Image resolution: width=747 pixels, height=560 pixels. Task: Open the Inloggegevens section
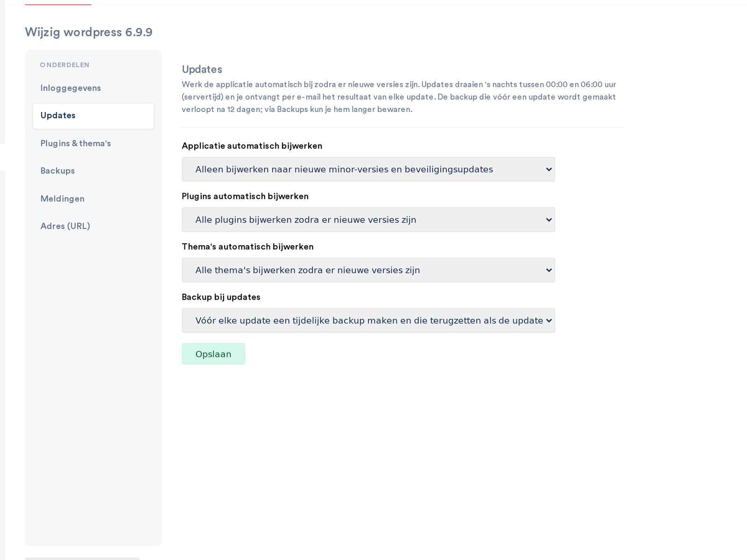[93, 88]
